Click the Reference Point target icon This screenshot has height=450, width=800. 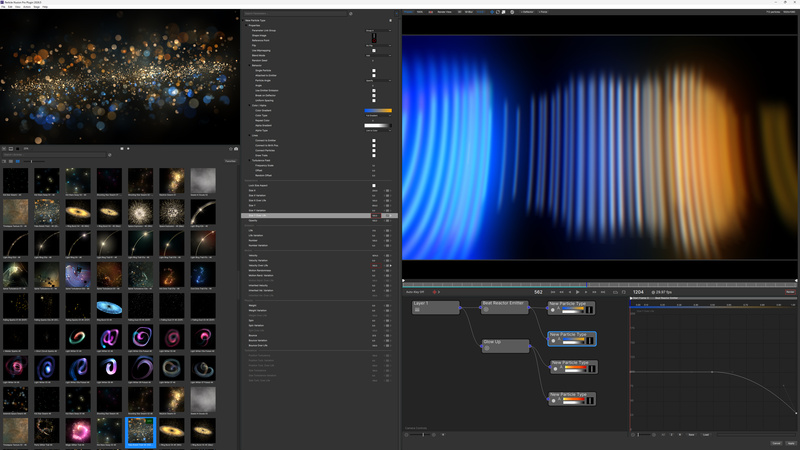[x=374, y=41]
